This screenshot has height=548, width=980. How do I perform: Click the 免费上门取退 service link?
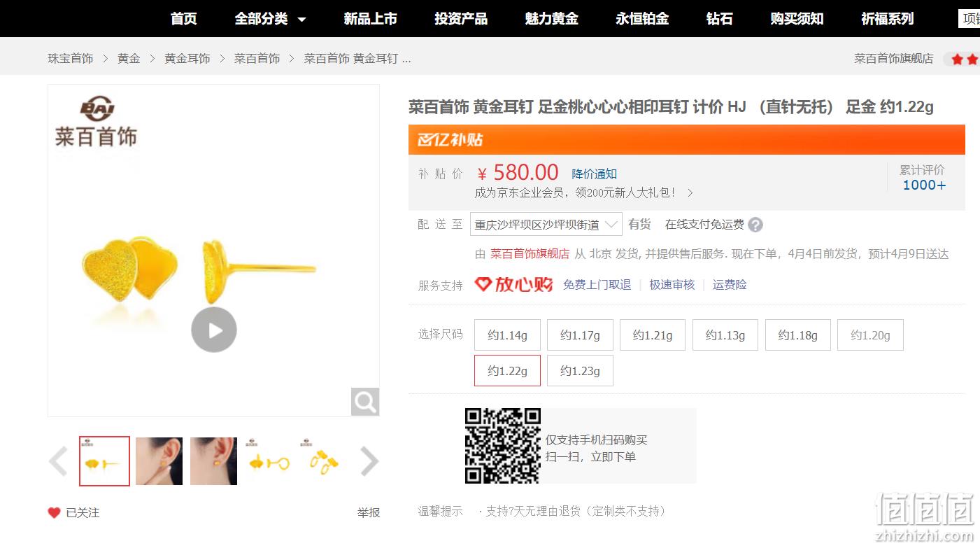click(x=597, y=285)
